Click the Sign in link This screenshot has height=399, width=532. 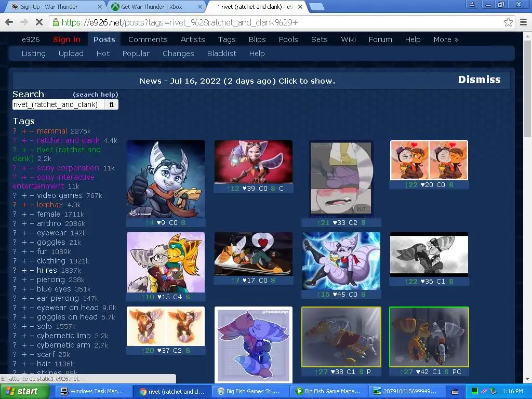tap(66, 39)
